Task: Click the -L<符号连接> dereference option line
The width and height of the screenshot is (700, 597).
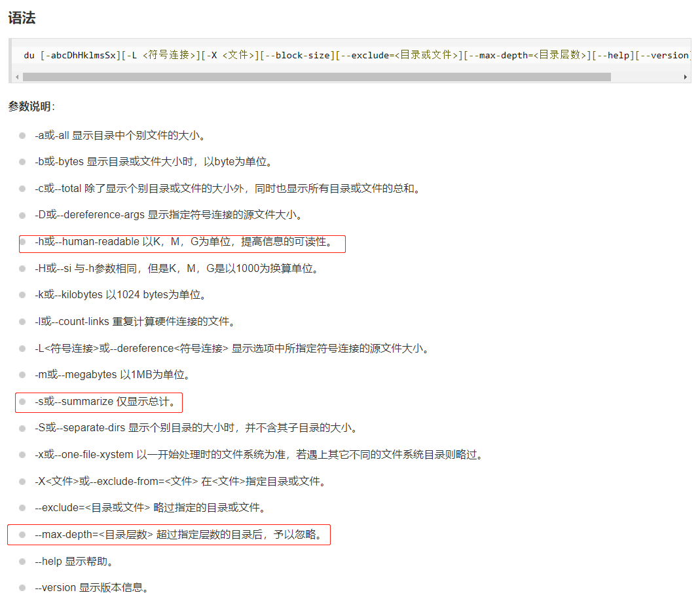Action: [232, 349]
